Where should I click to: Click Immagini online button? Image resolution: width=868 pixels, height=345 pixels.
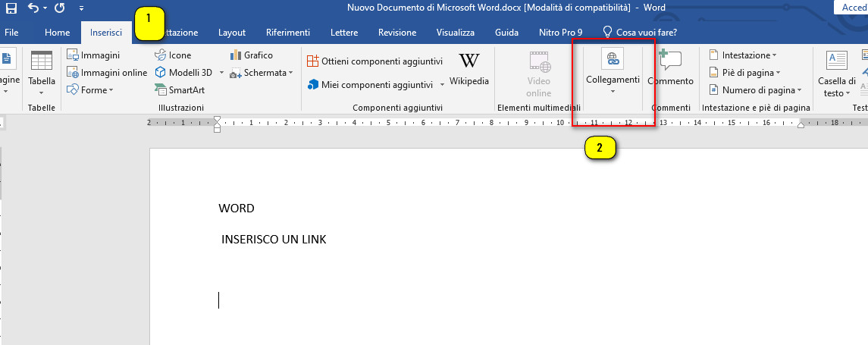(x=107, y=73)
